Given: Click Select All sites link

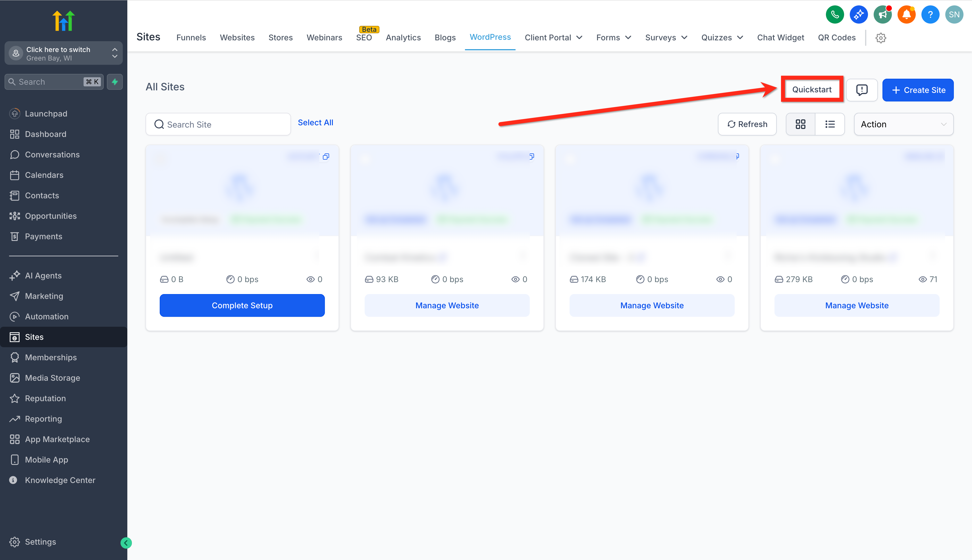Looking at the screenshot, I should pos(315,123).
